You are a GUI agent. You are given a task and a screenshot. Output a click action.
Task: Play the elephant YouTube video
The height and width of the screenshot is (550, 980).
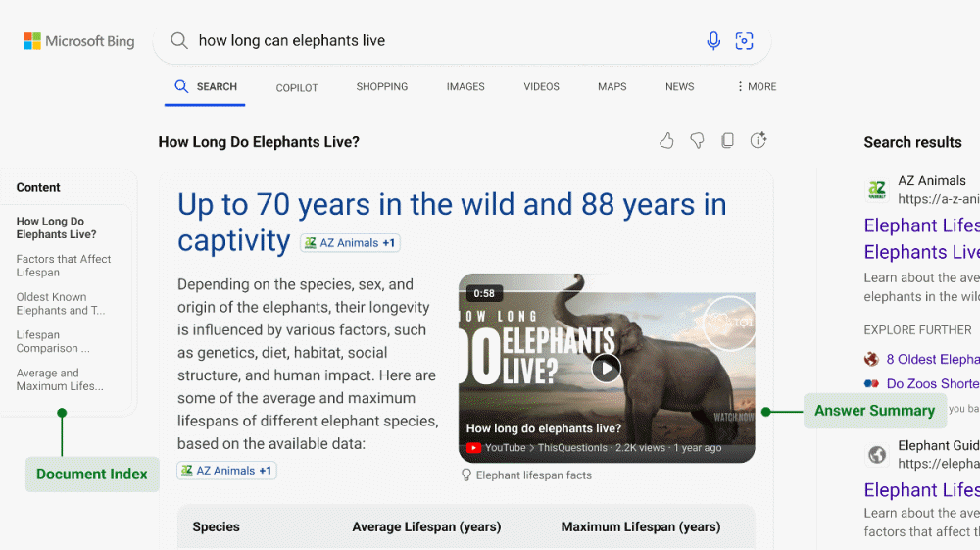coord(606,368)
